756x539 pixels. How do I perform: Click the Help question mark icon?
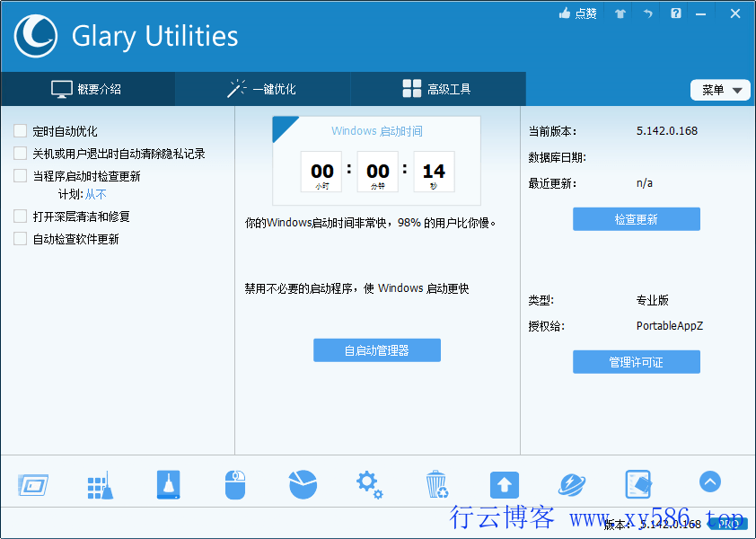675,13
